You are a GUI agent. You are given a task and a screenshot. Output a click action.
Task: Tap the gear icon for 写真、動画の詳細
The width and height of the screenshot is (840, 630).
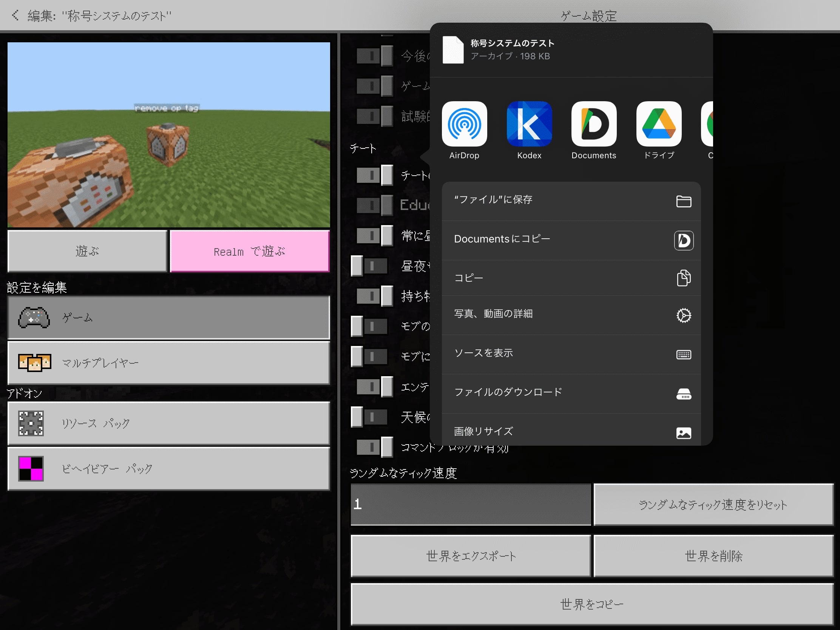click(x=684, y=315)
